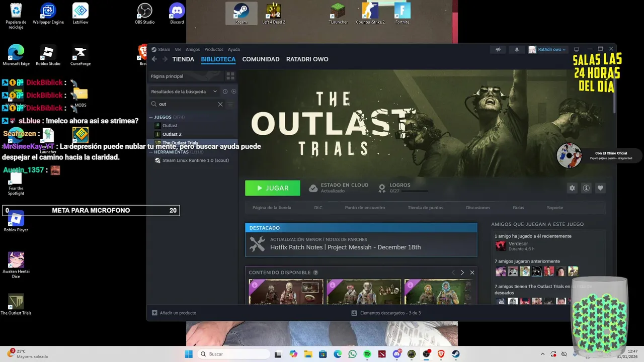Screen dimensions: 644x362
Task: Open the Guías link
Action: (518, 208)
